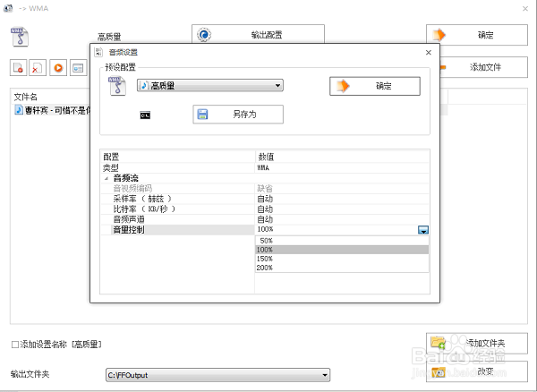Enable the 添加设置名称 checkbox
Image resolution: width=537 pixels, height=392 pixels.
[x=15, y=345]
